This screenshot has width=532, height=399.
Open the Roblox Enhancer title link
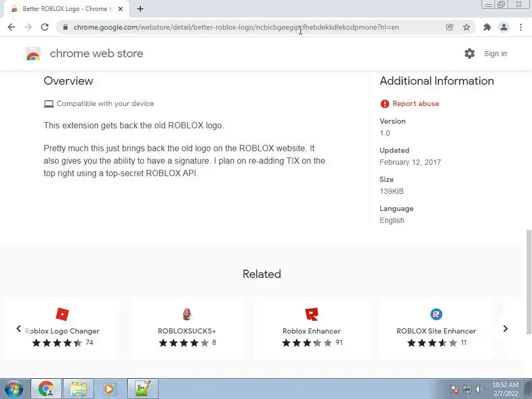pyautogui.click(x=312, y=331)
